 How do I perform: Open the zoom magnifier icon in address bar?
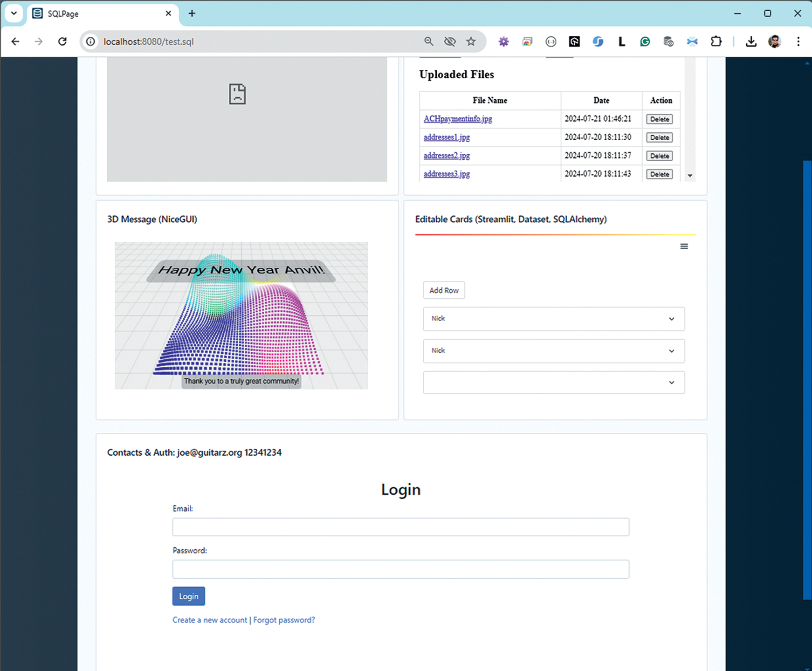[x=428, y=41]
